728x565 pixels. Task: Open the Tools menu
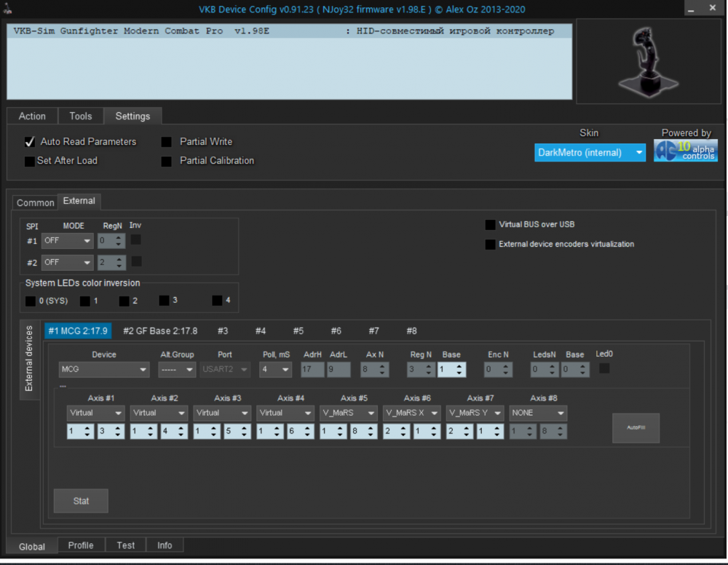click(80, 116)
